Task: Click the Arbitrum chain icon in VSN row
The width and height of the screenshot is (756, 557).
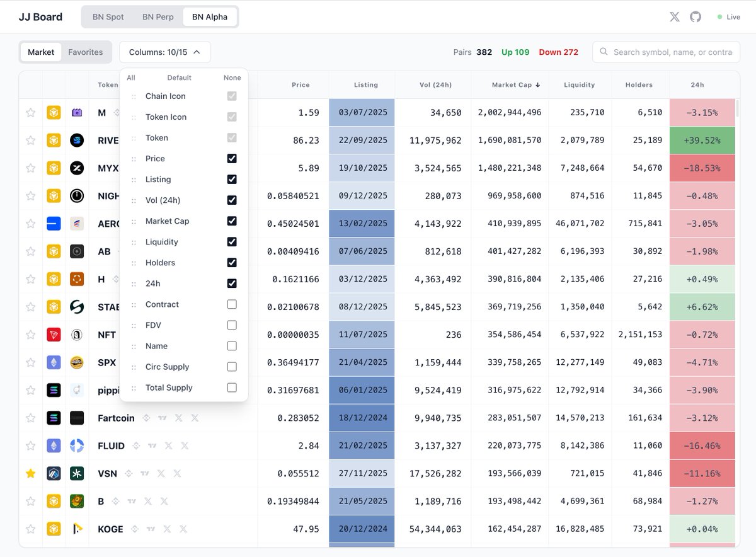Action: coord(54,473)
